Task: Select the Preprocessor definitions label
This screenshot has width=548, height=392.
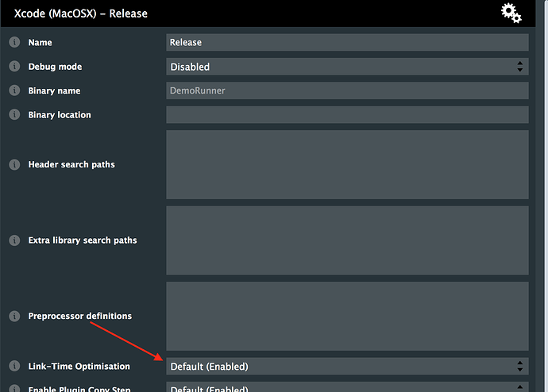Action: 80,316
